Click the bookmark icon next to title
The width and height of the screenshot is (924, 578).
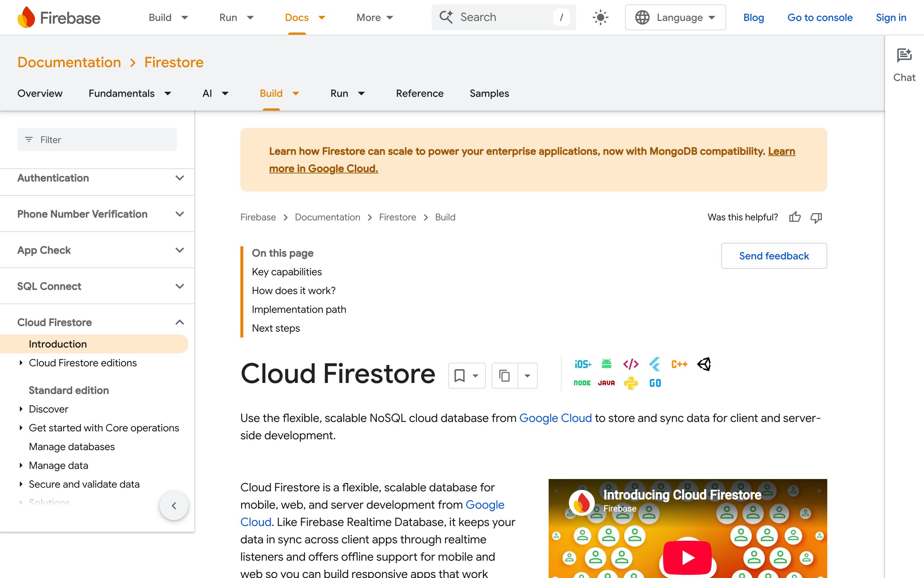460,375
